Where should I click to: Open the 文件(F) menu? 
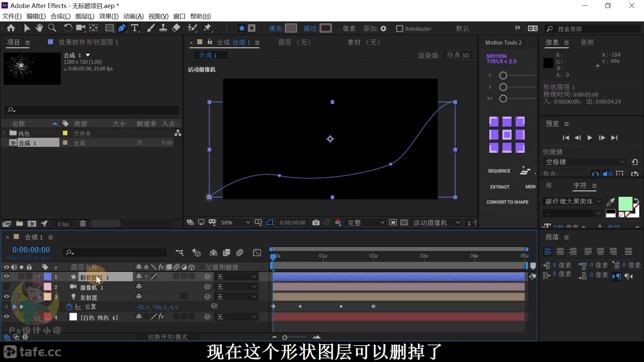pyautogui.click(x=12, y=16)
